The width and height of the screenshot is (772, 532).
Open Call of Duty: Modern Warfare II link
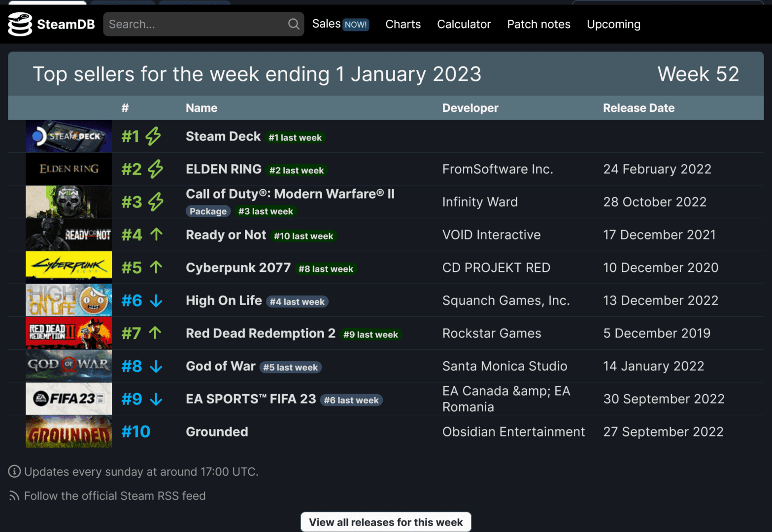pos(290,194)
